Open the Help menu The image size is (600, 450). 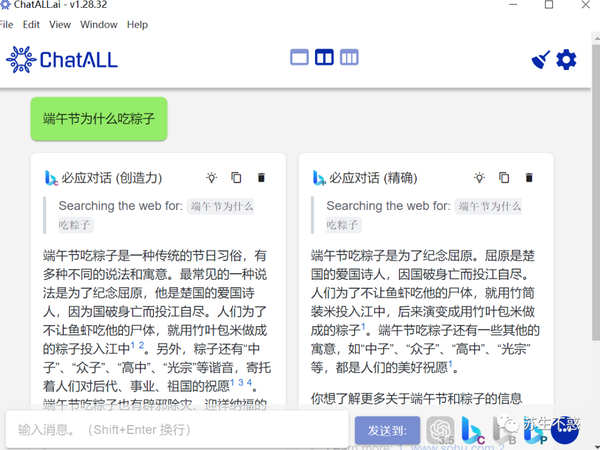click(x=137, y=24)
